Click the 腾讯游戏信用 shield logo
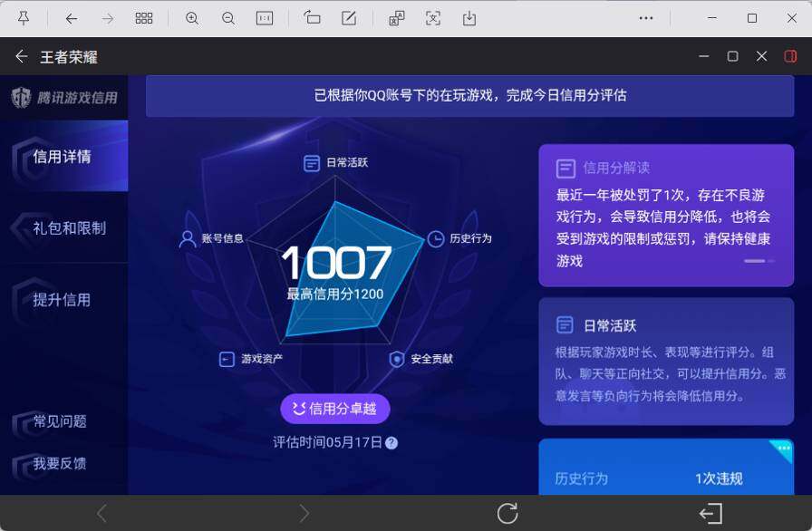This screenshot has width=812, height=531. 21,97
